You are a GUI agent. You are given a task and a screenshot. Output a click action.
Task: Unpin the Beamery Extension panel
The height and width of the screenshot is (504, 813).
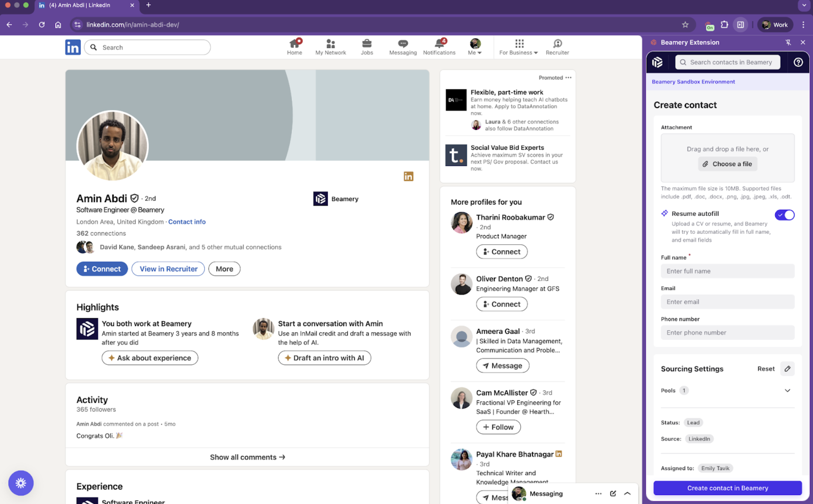click(x=788, y=42)
